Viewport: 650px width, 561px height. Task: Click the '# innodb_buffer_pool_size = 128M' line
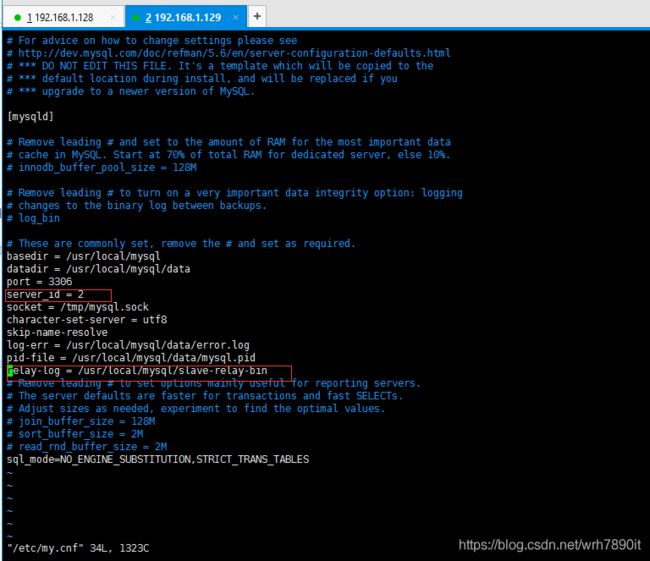102,168
